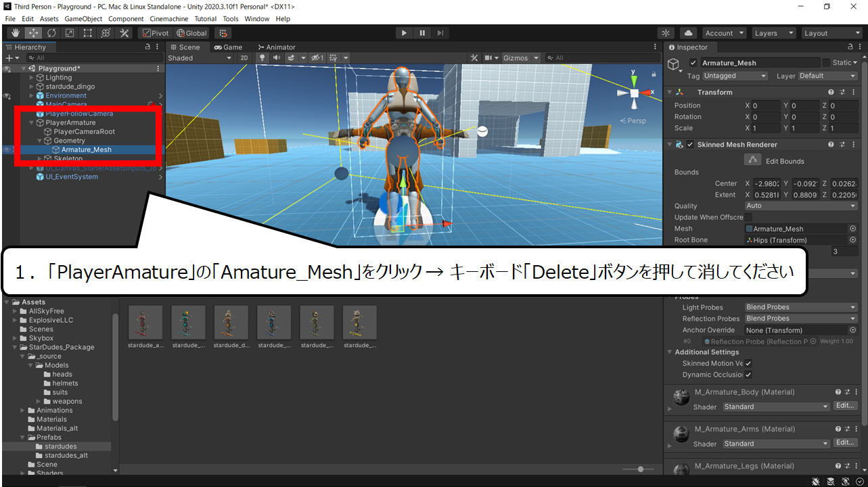Collapse the Transform component

tap(669, 92)
